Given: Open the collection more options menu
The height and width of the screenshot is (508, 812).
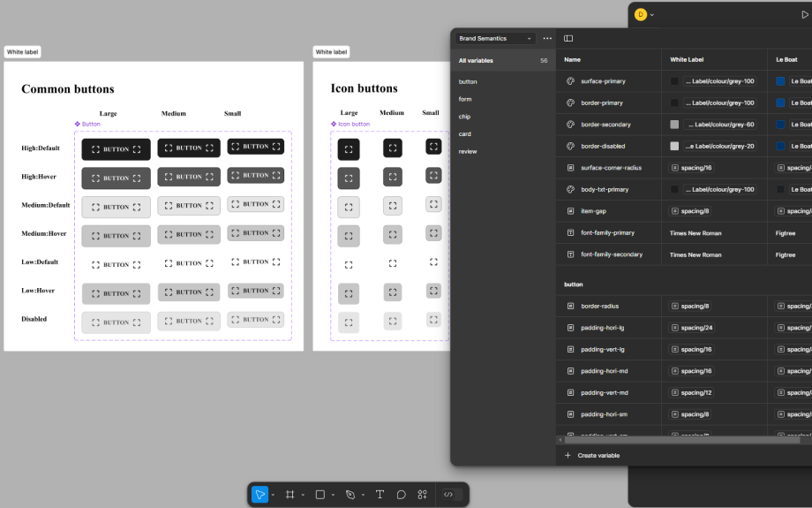Looking at the screenshot, I should tap(547, 38).
